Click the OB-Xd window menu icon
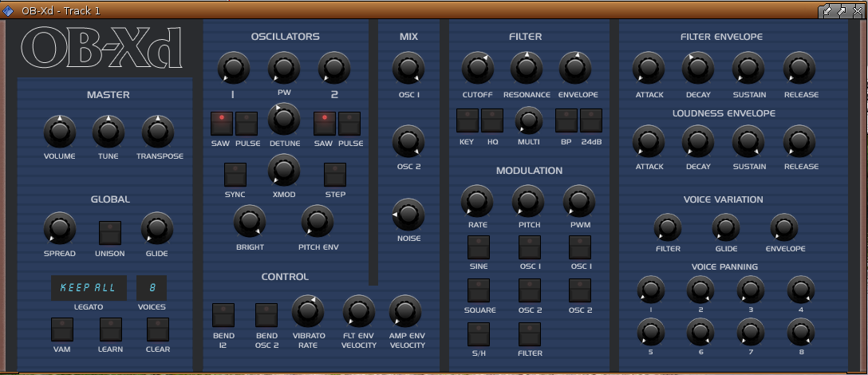Viewport: 868px width, 375px height. [9, 10]
